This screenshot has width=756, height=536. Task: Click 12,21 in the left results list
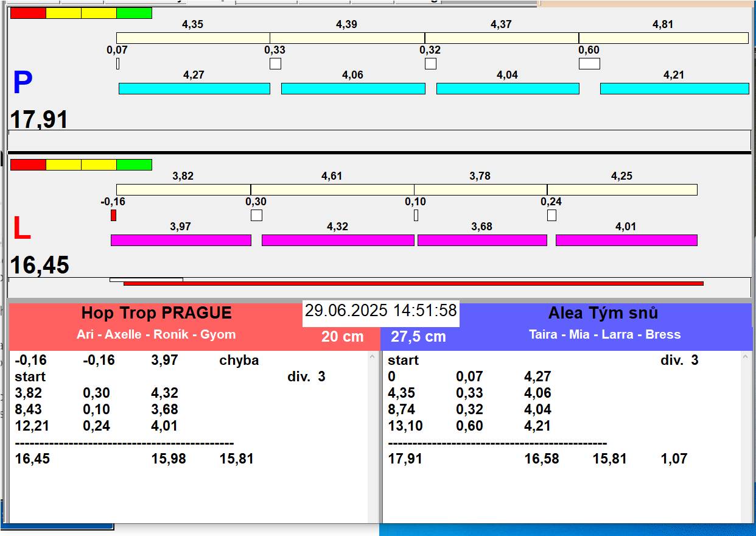tap(32, 426)
